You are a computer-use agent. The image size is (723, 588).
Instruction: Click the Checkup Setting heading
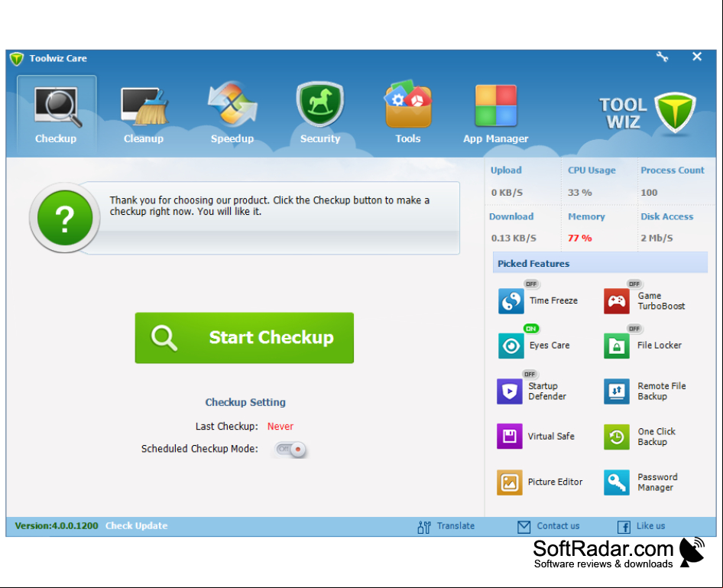tap(245, 402)
